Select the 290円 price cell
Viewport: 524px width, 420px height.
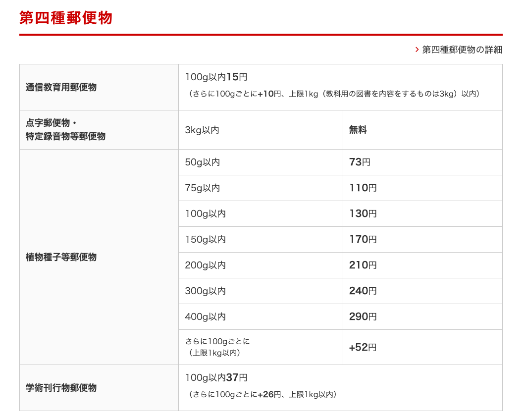click(363, 316)
